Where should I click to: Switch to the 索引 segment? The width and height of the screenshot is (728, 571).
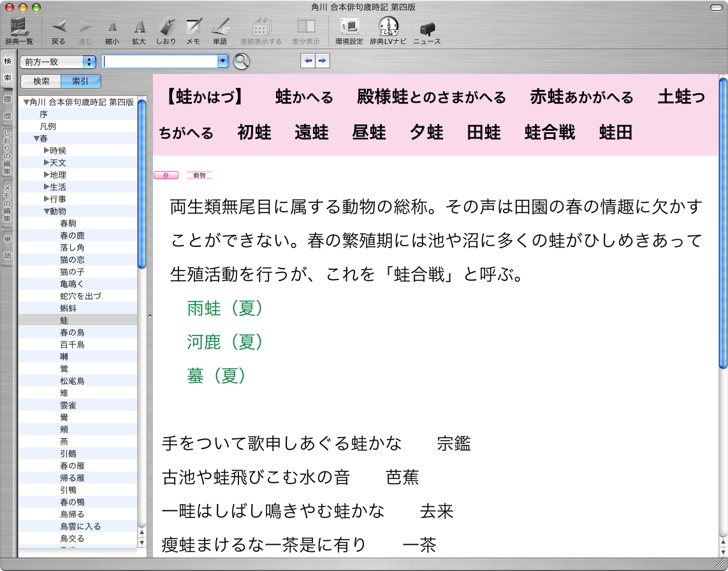(x=80, y=81)
